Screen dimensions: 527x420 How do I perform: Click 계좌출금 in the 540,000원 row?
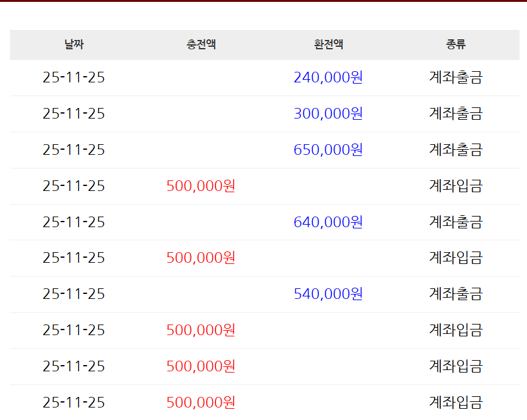(456, 294)
